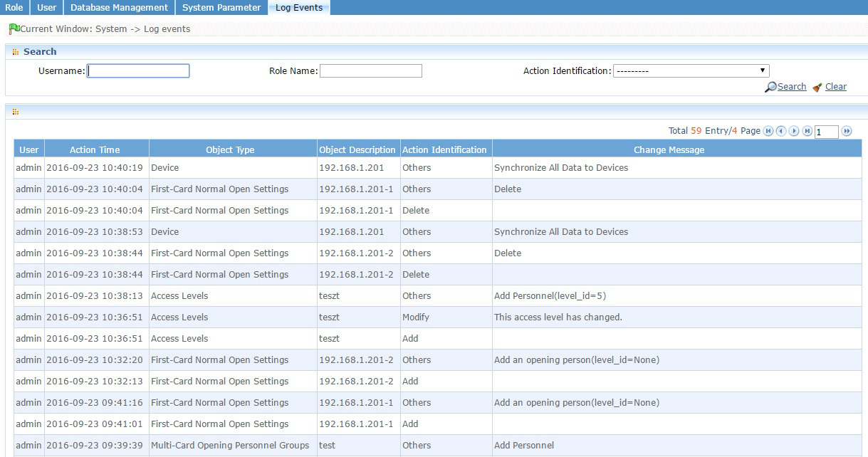This screenshot has width=868, height=457.
Task: Go to the next page of log entries
Action: pos(794,131)
